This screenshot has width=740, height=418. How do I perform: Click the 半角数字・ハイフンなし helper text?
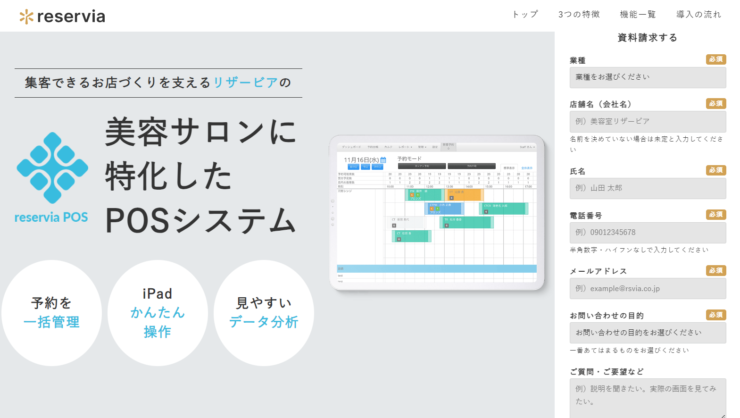click(x=639, y=250)
